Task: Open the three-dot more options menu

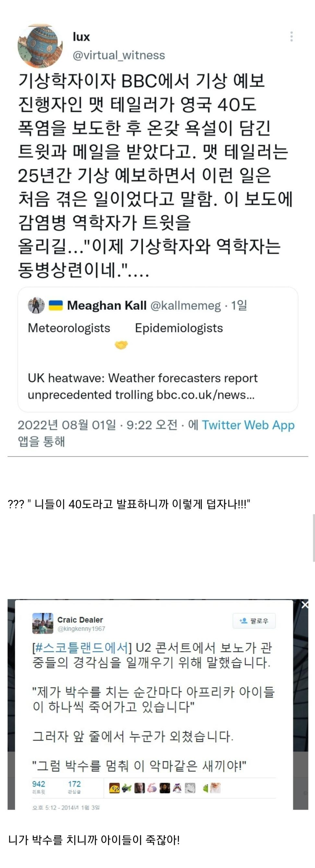Action: [x=291, y=36]
